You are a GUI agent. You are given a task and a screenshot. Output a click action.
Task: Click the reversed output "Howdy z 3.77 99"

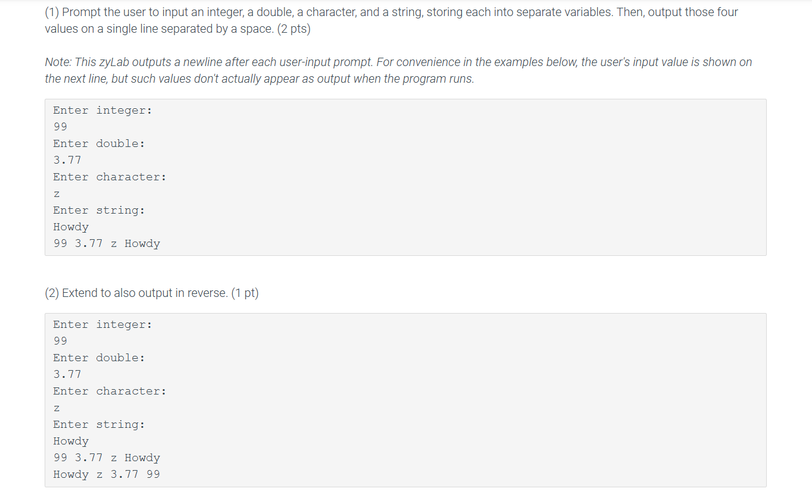click(x=107, y=474)
